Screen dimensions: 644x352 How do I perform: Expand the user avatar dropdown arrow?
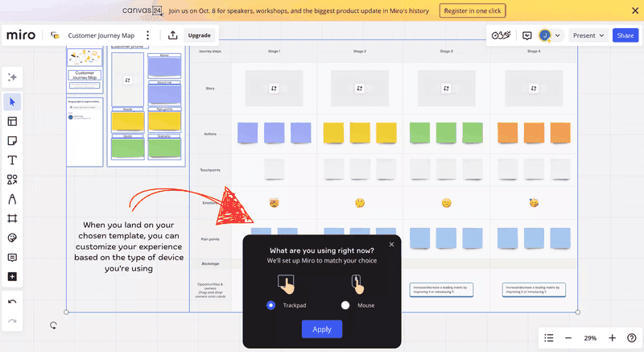point(558,35)
